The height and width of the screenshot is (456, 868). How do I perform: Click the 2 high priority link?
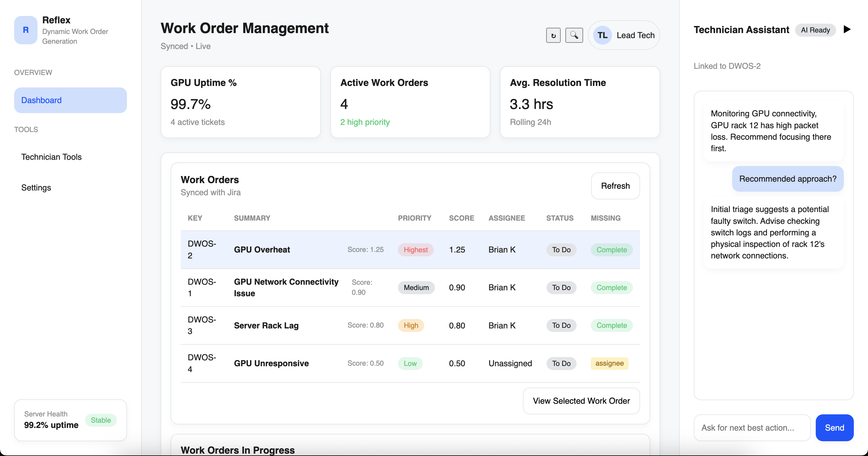click(365, 122)
